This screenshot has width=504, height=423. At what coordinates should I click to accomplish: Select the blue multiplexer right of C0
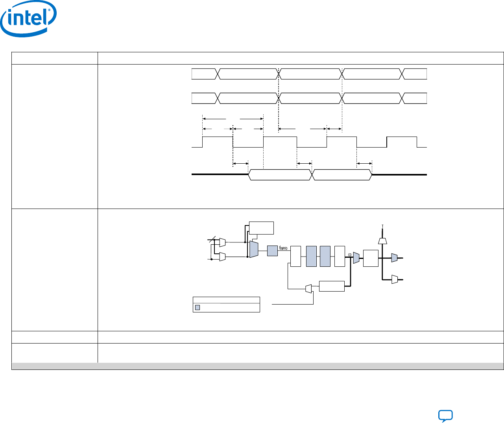click(x=356, y=258)
